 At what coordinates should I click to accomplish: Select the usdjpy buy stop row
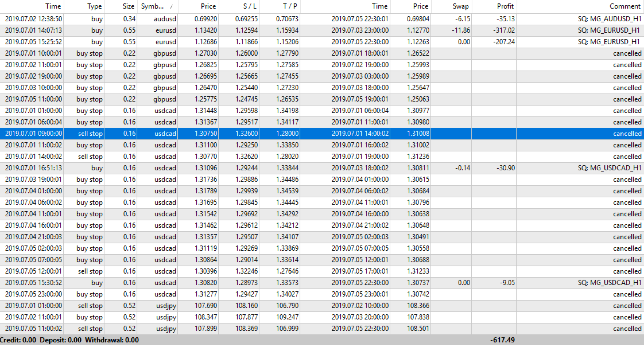pos(166,317)
